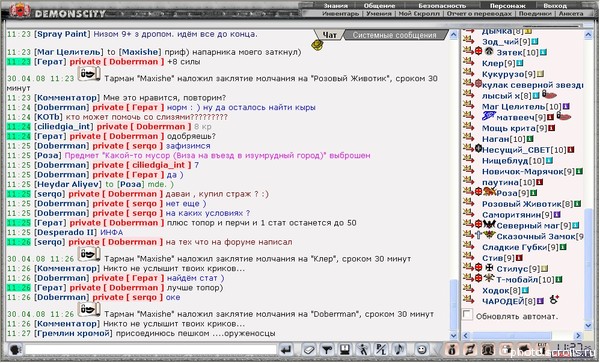This screenshot has width=600, height=363.
Task: Click the portrait frame icon in bottom bar
Action: 488,350
